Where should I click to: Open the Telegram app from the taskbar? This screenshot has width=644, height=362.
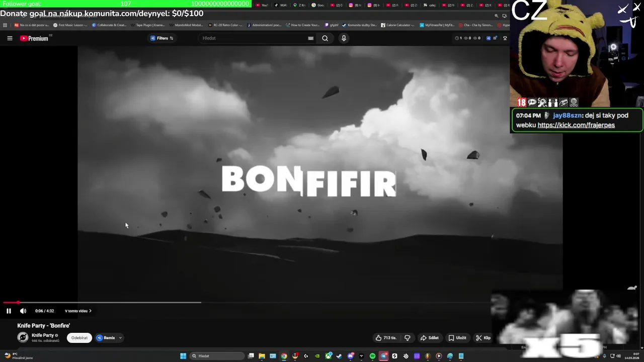pyautogui.click(x=384, y=356)
